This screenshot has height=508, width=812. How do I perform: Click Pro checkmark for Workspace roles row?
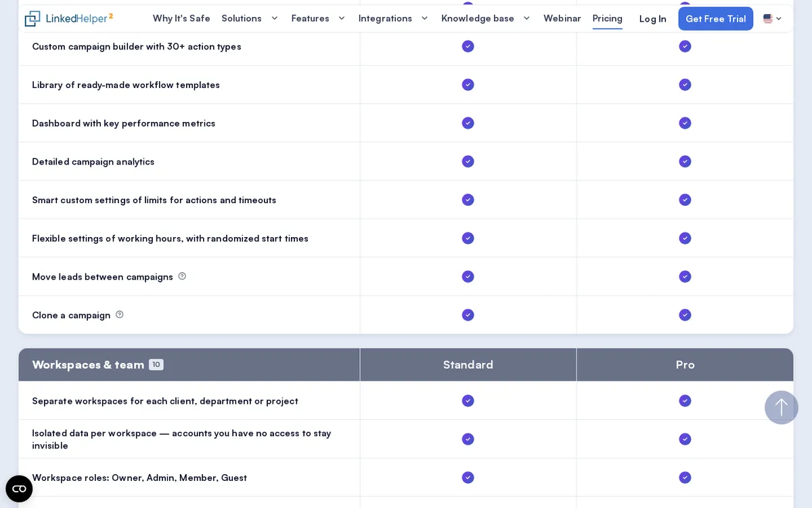pos(685,478)
